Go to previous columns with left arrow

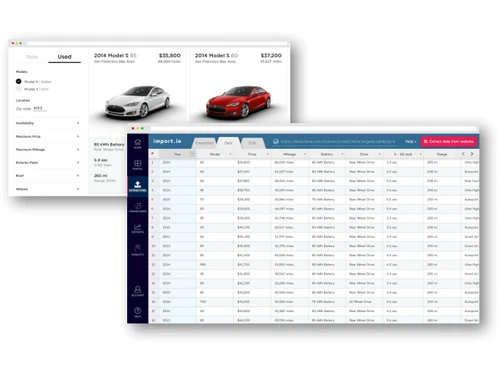(x=463, y=154)
